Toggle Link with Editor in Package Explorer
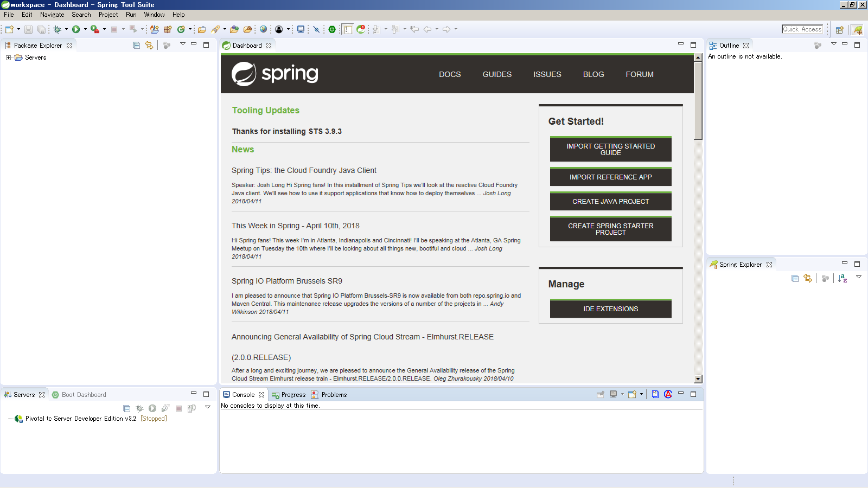The width and height of the screenshot is (868, 488). click(x=149, y=46)
